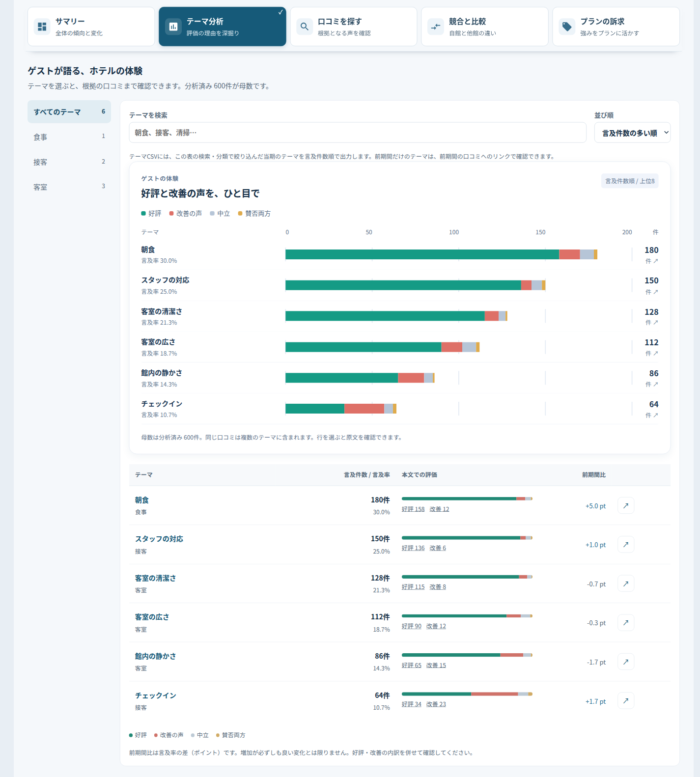700x777 pixels.
Task: Click 180 件 link in 朝食 chart row
Action: (x=651, y=255)
